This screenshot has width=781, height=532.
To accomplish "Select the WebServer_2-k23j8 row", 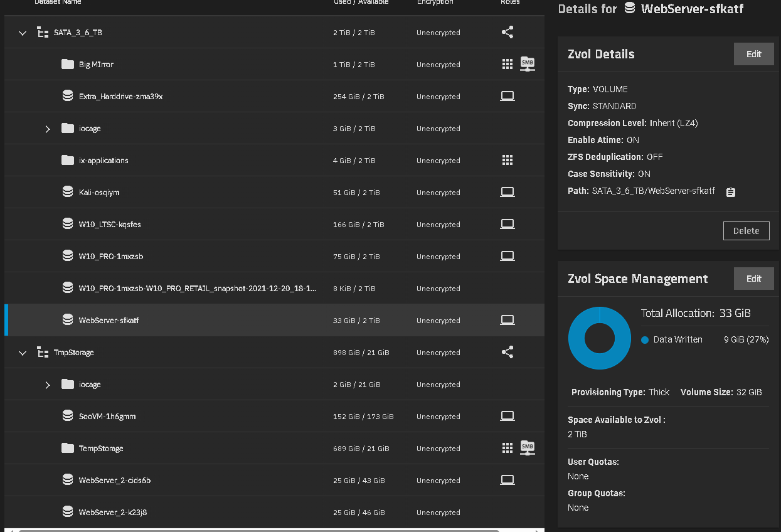I will pos(274,512).
